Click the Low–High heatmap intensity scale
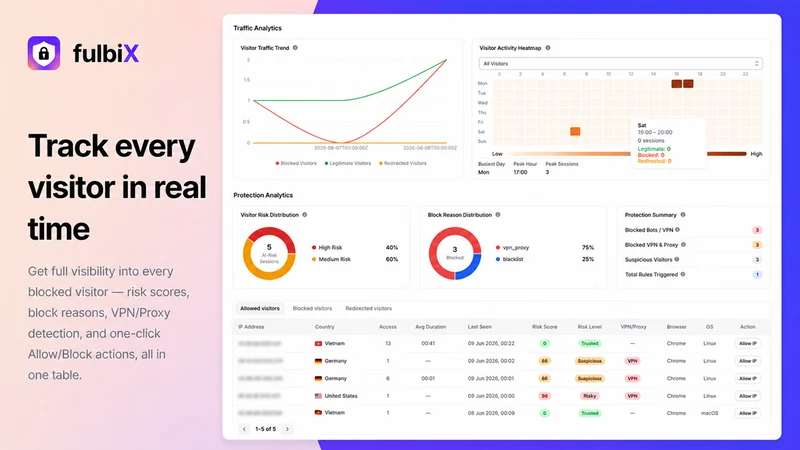The height and width of the screenshot is (450, 800). 627,154
